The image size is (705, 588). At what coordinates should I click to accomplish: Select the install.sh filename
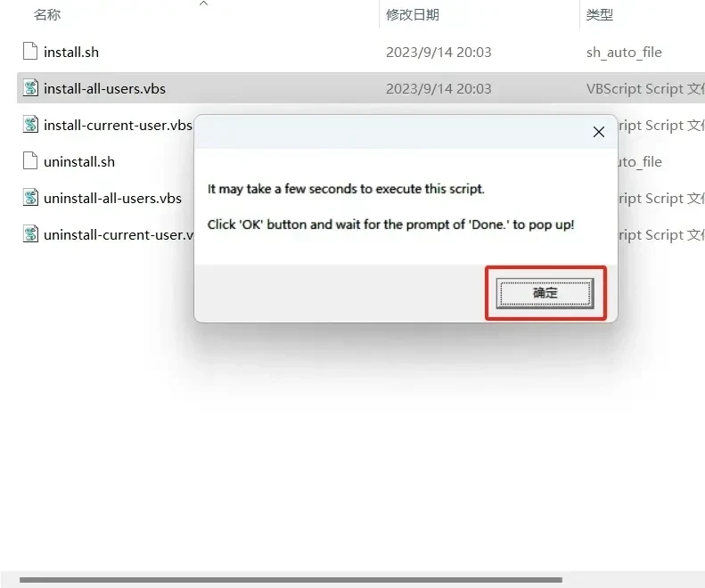pyautogui.click(x=71, y=53)
